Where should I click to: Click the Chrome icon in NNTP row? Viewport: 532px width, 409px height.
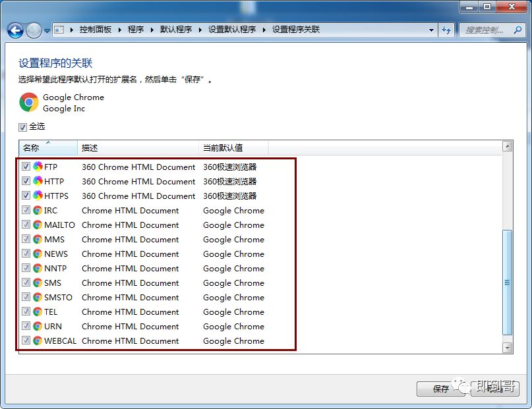pos(38,268)
